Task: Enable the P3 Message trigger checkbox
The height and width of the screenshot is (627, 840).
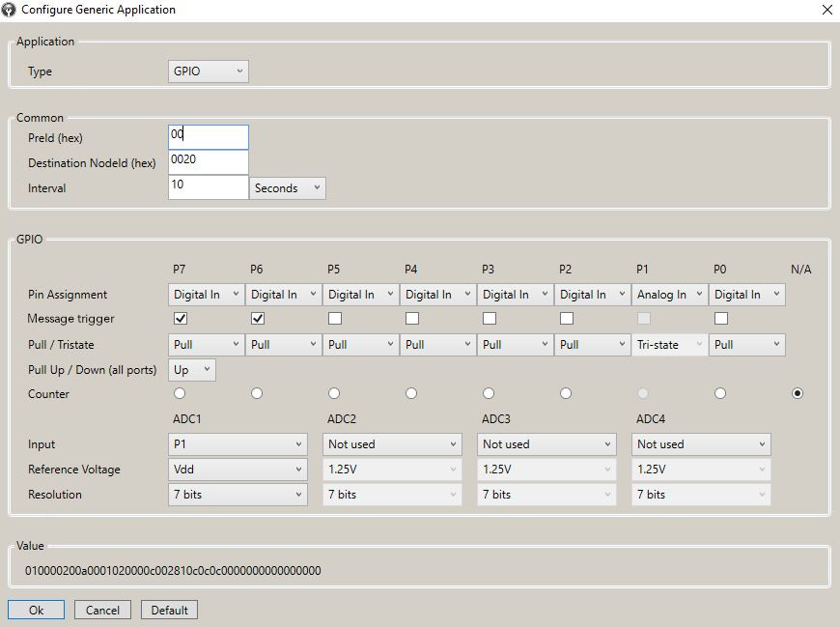Action: [x=490, y=318]
